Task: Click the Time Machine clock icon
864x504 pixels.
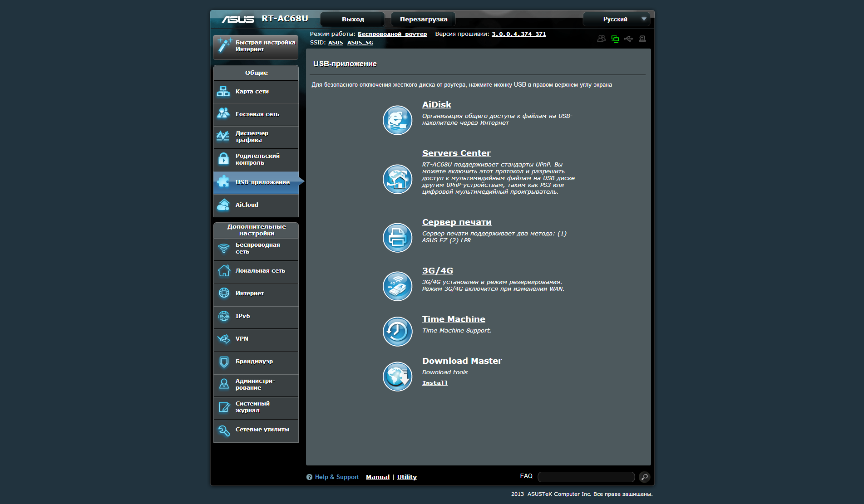Action: coord(397,332)
